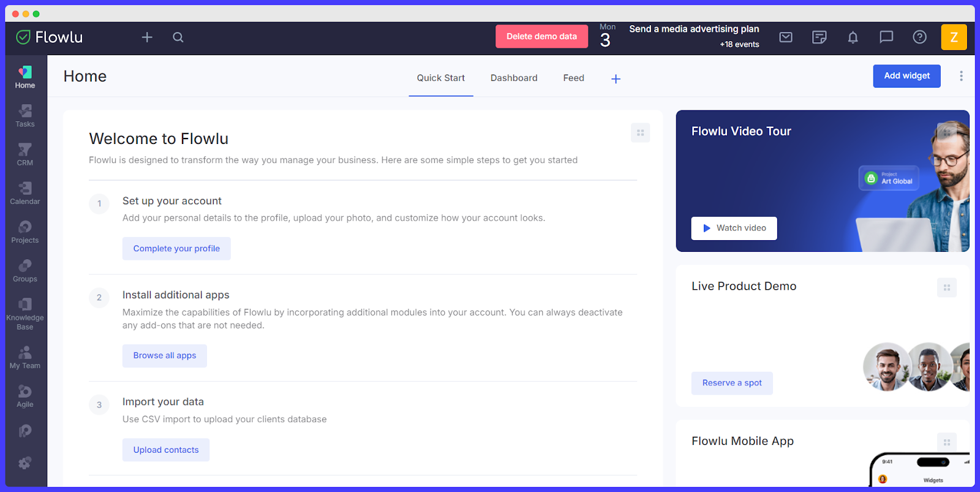Click the phone mockup in Flowlu Mobile App
Viewport: 980px width, 492px height.
pos(920,469)
